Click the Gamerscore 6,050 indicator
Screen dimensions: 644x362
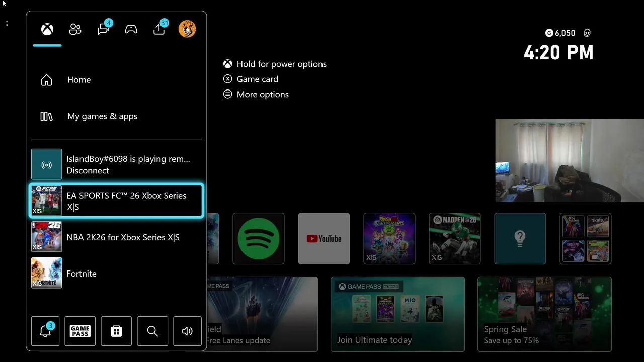coord(560,33)
